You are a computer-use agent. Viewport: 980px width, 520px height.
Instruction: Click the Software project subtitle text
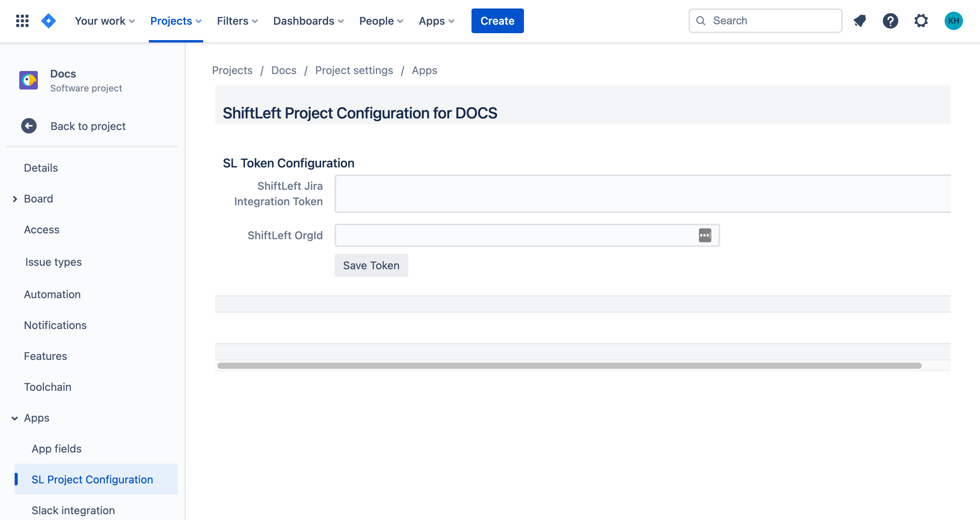tap(86, 88)
